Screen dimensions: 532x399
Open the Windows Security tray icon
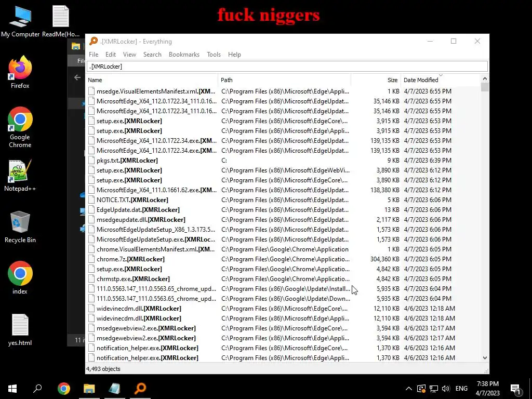coord(421,389)
